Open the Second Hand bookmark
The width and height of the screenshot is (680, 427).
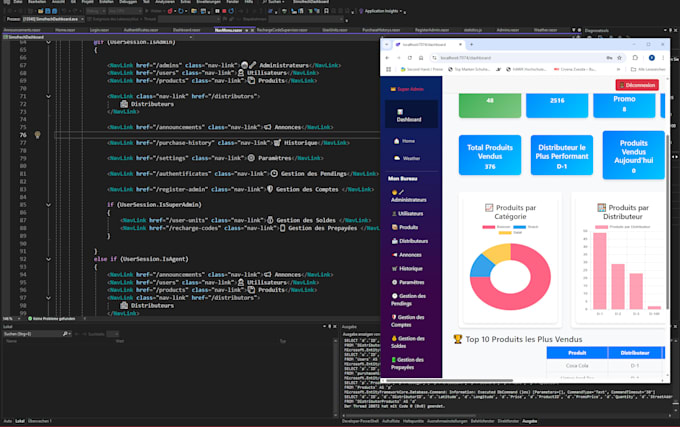[422, 69]
